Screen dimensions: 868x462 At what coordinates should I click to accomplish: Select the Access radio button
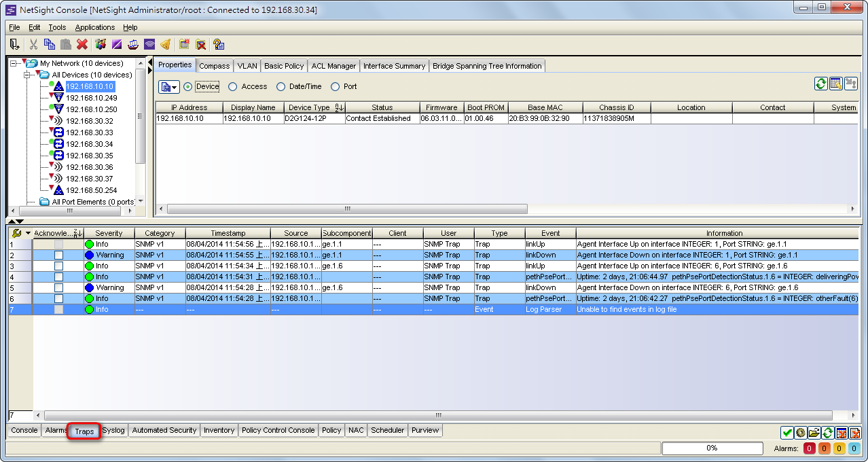click(x=233, y=86)
